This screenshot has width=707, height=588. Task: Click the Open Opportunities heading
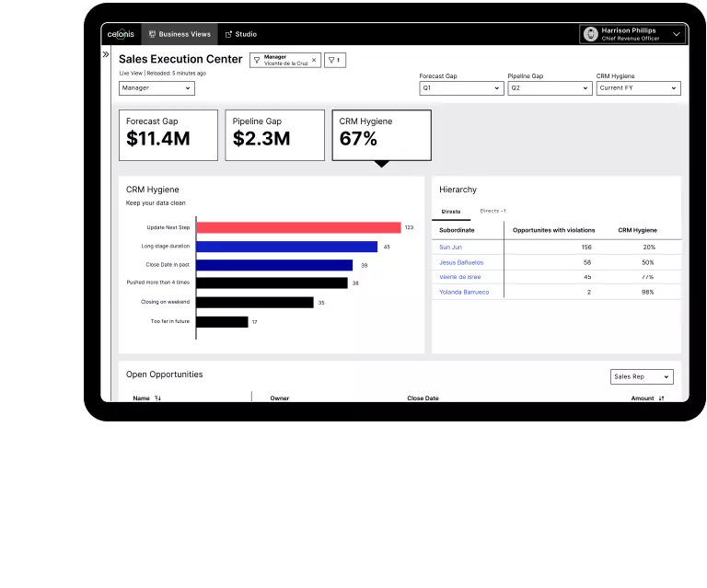[164, 375]
